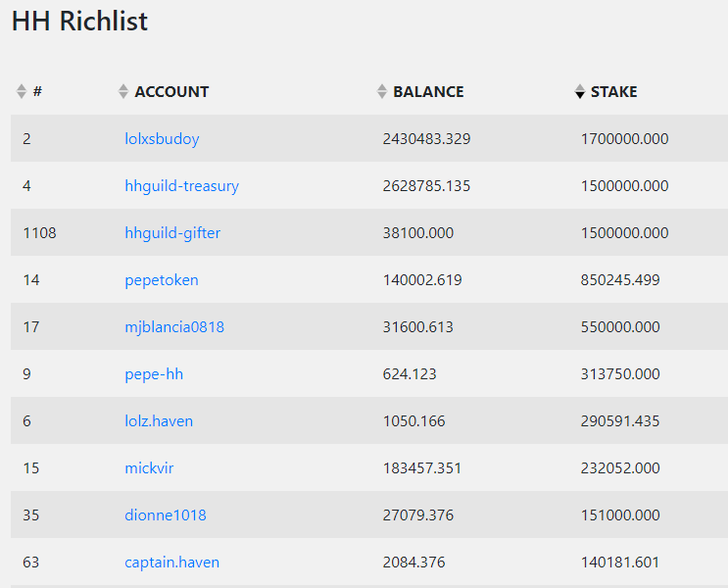The width and height of the screenshot is (728, 588).
Task: Open pepetoken account link
Action: click(162, 280)
